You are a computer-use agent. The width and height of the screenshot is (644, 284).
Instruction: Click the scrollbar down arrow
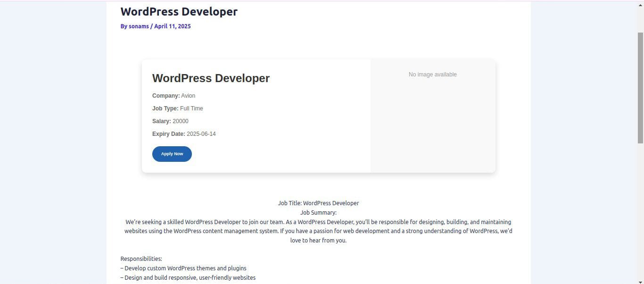pyautogui.click(x=640, y=280)
